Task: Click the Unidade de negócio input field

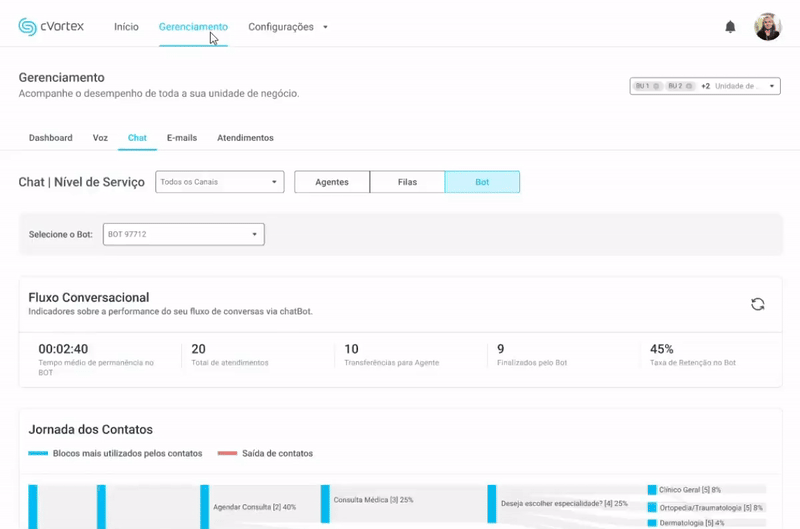Action: click(x=740, y=86)
